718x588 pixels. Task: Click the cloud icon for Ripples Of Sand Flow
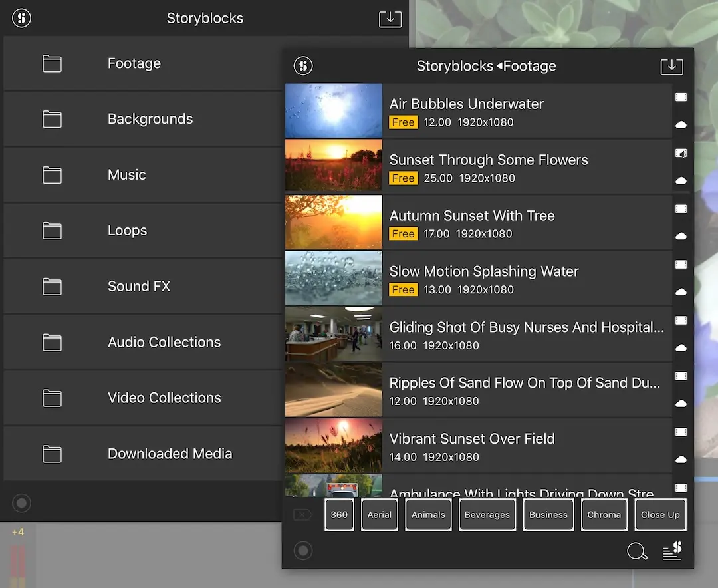681,403
